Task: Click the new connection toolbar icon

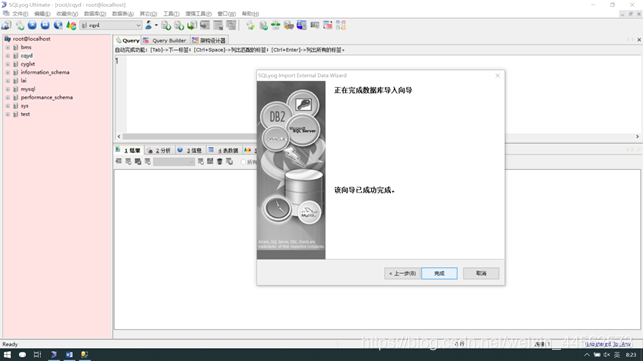Action: 6,25
